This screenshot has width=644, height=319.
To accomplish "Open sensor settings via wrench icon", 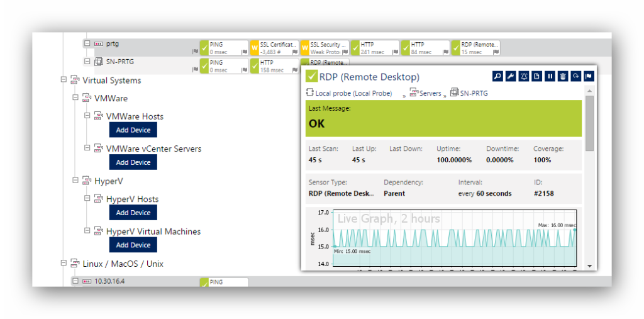I will click(511, 77).
